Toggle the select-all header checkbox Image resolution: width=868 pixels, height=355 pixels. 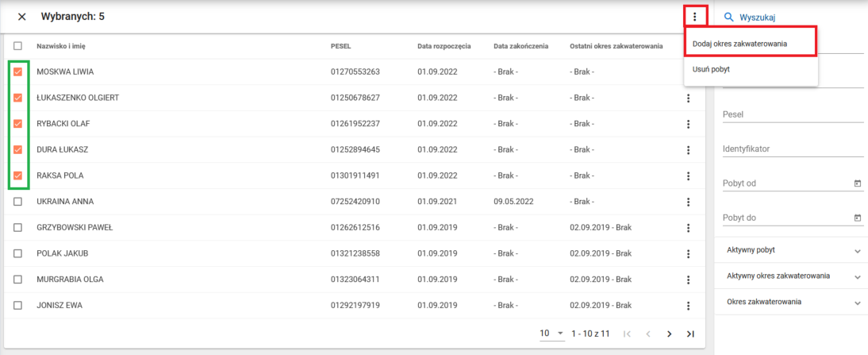18,46
